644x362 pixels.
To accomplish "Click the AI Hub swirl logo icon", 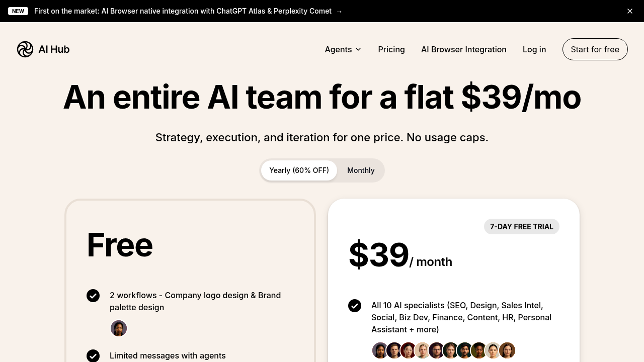I will [25, 49].
